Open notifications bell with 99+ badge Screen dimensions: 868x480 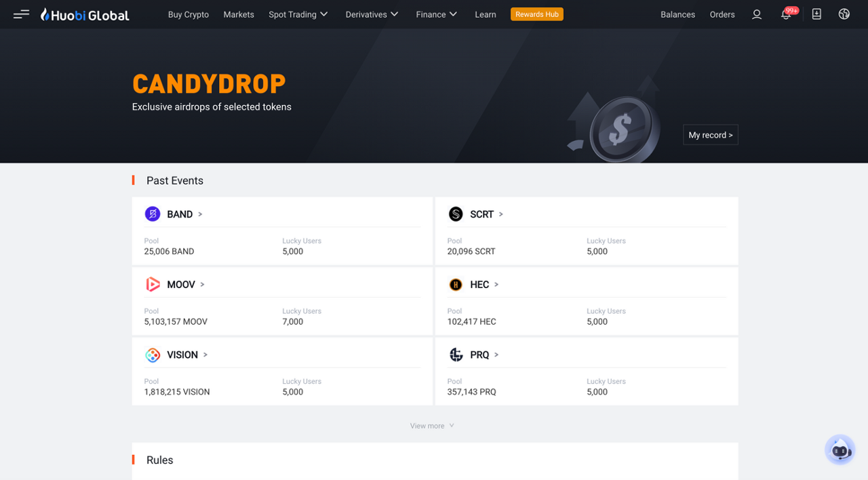(x=787, y=14)
